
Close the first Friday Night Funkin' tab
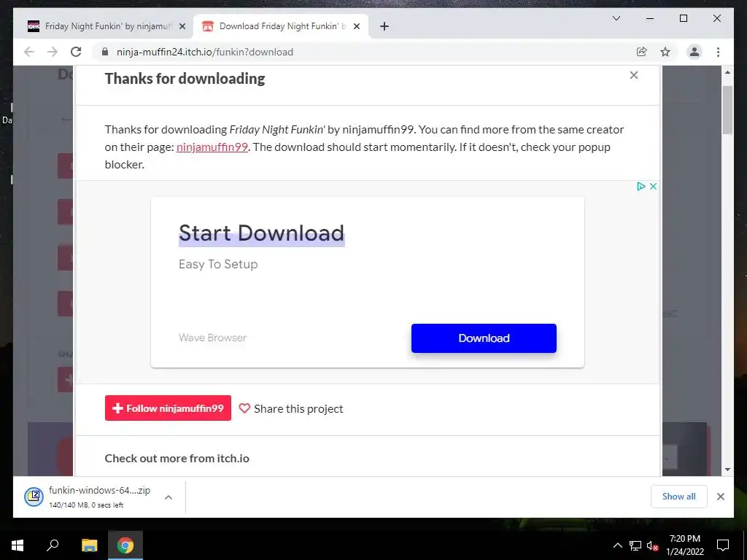182,27
